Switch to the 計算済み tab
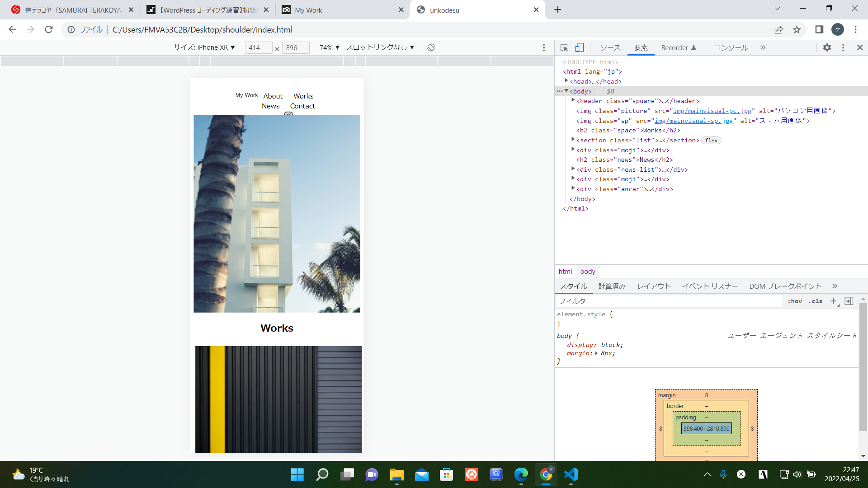This screenshot has width=868, height=488. pyautogui.click(x=612, y=286)
